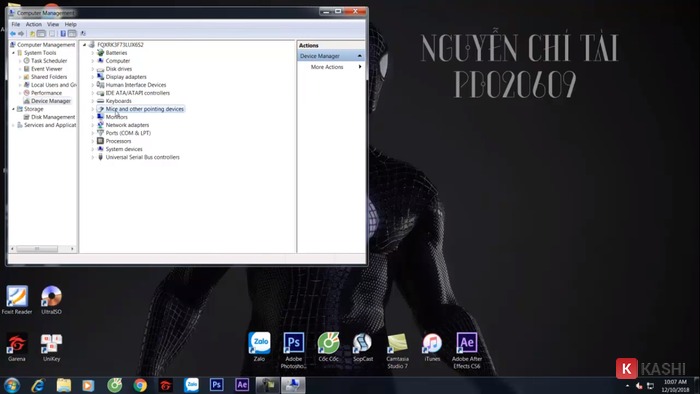Viewport: 700px width, 394px height.
Task: Open Foxit Reader desktop shortcut
Action: (x=17, y=300)
